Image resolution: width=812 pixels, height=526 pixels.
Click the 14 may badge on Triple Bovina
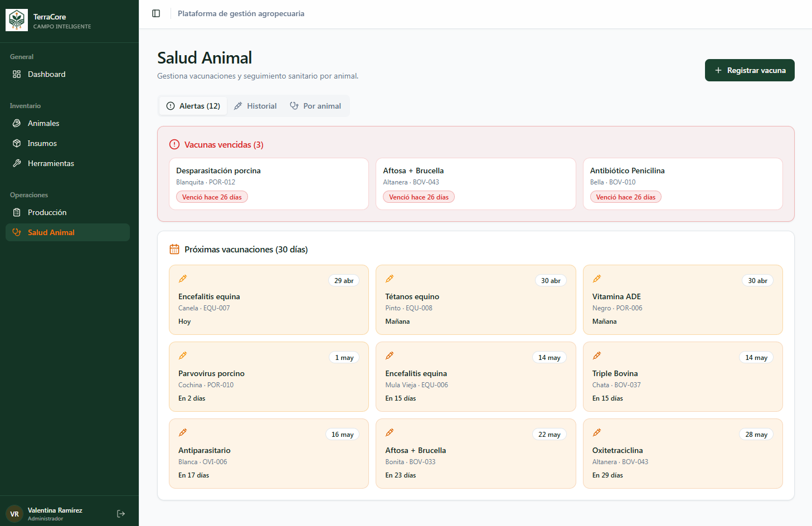[x=756, y=357]
